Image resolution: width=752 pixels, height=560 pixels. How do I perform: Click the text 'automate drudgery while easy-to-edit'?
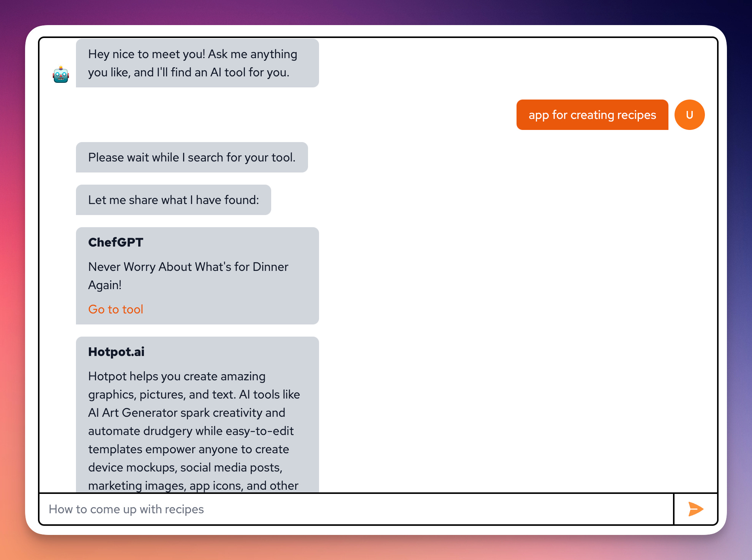pos(191,431)
